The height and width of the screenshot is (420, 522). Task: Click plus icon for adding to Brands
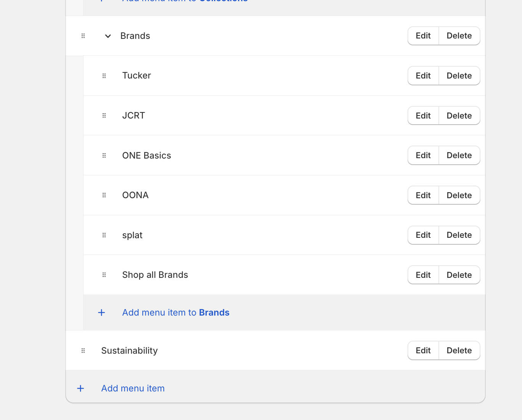pos(101,313)
